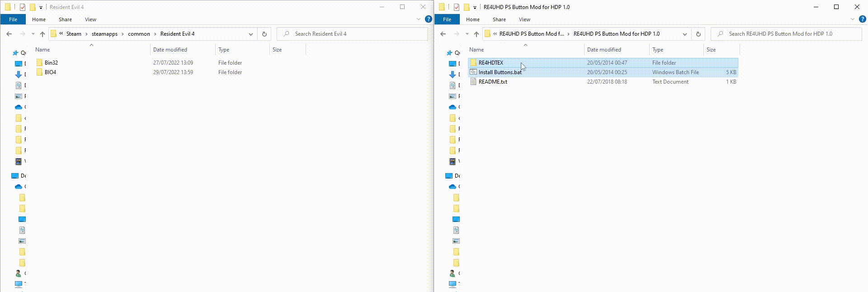868x292 pixels.
Task: Refresh the Resident Evil 4 folder view
Action: [x=264, y=34]
